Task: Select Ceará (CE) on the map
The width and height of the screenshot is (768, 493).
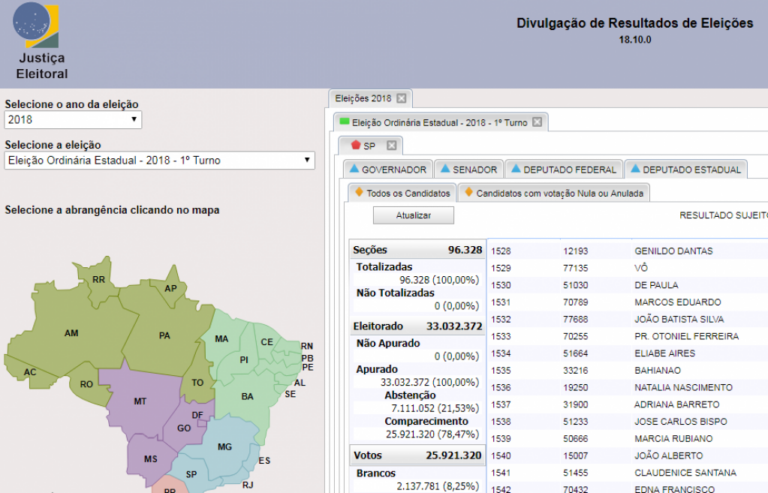Action: pos(267,342)
